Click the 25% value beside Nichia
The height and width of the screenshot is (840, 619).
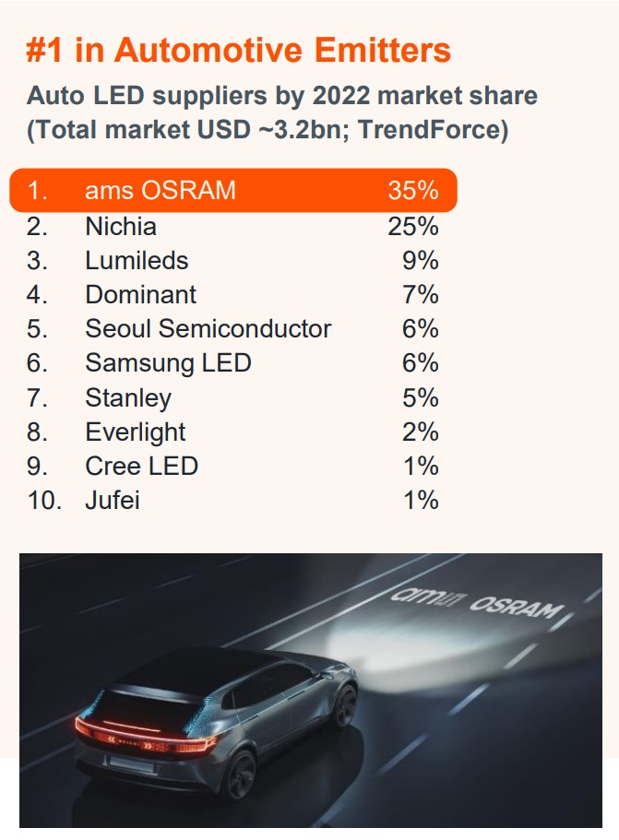pos(412,226)
